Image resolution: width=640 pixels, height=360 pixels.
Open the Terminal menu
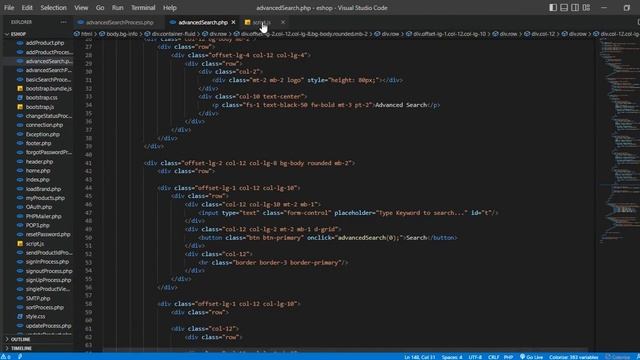point(143,8)
